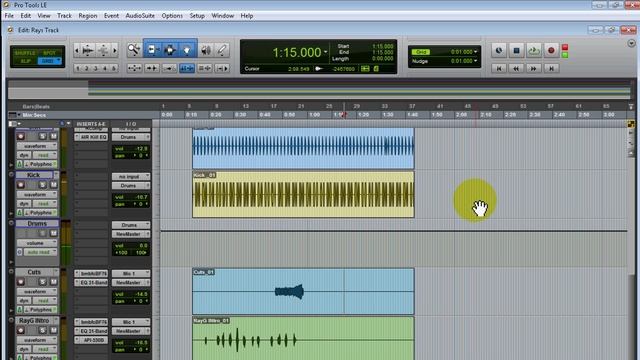The height and width of the screenshot is (360, 640).
Task: Record-enable the Kick track
Action: [20, 185]
